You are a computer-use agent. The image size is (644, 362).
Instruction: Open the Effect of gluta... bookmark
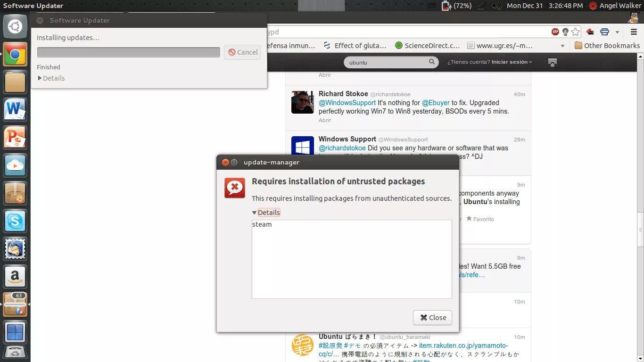coord(355,46)
